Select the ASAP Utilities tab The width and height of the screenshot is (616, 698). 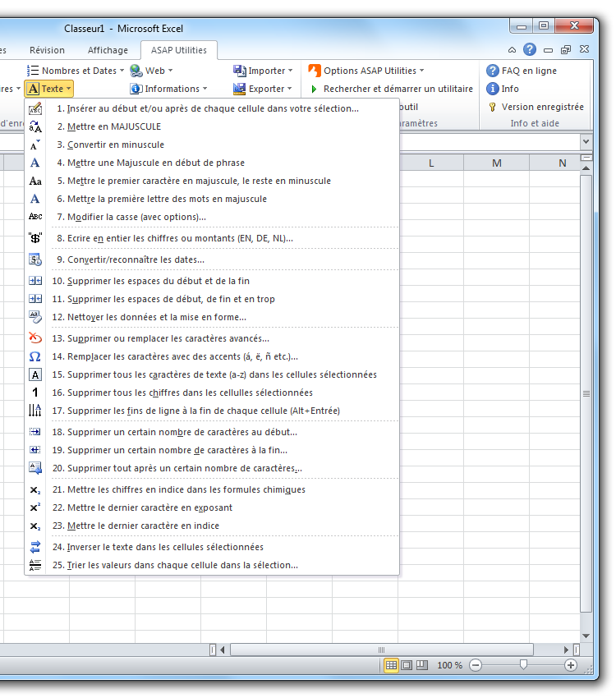179,50
